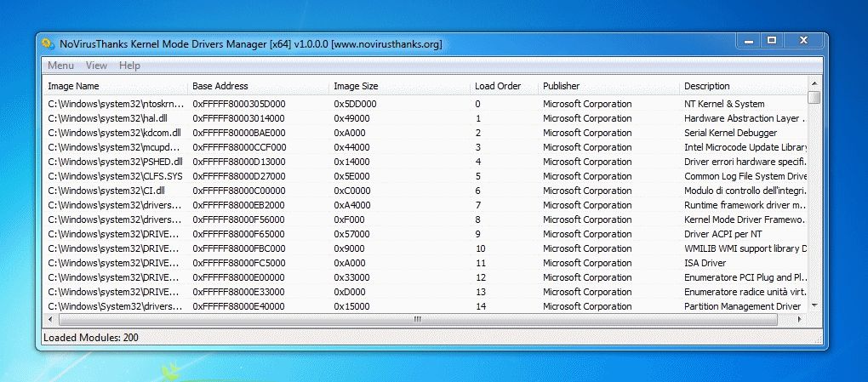Click Runtime framework driver description
The height and width of the screenshot is (382, 868).
coord(745,205)
